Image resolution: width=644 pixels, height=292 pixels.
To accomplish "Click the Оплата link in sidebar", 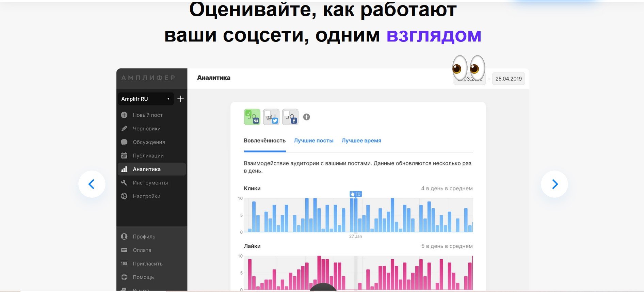I will pyautogui.click(x=142, y=250).
